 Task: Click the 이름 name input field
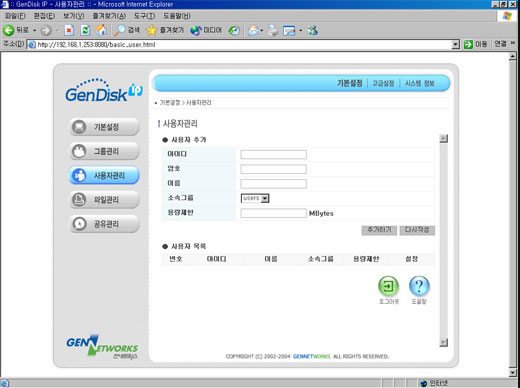[273, 184]
